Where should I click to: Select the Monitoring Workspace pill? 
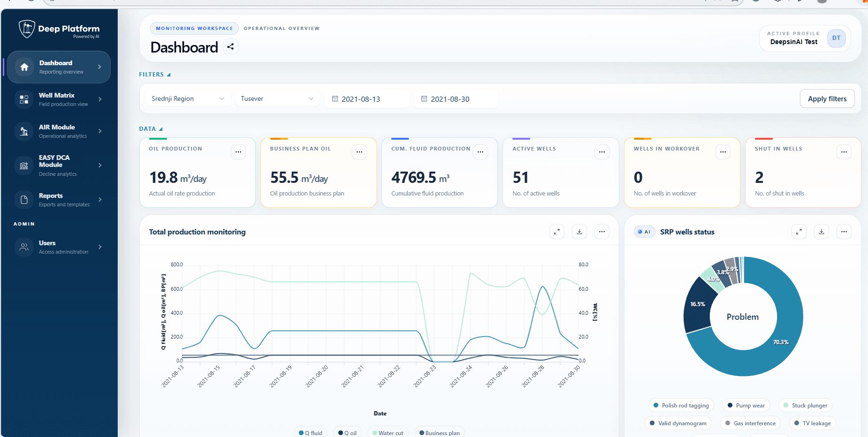pyautogui.click(x=194, y=29)
